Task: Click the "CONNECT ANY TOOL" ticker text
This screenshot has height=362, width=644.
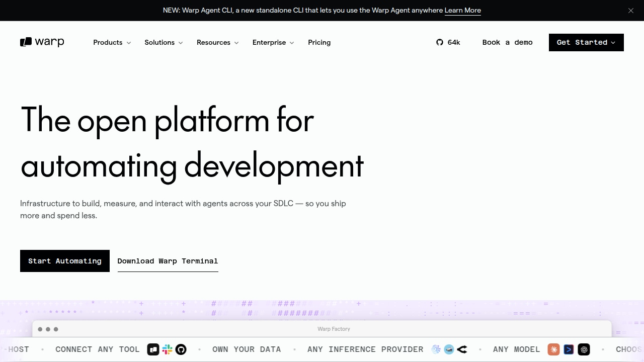Action: [x=98, y=349]
